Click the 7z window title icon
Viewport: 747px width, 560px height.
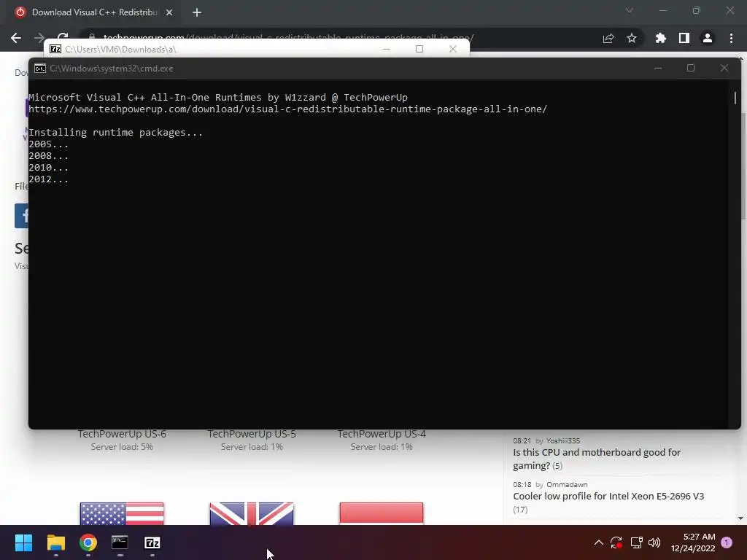coord(55,49)
